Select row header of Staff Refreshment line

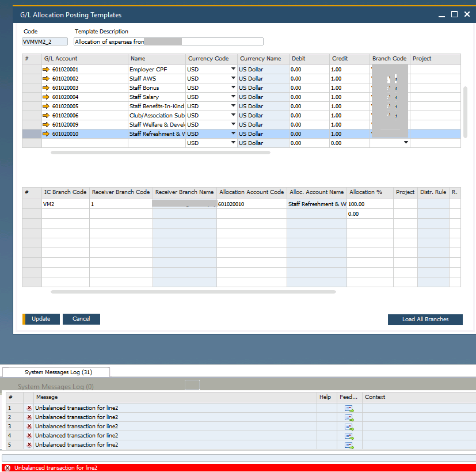click(32, 134)
